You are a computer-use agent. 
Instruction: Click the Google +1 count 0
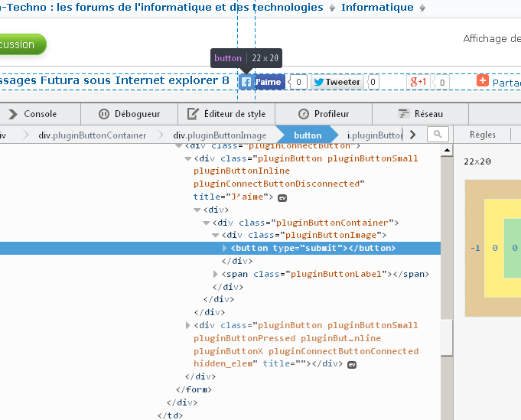(x=442, y=83)
